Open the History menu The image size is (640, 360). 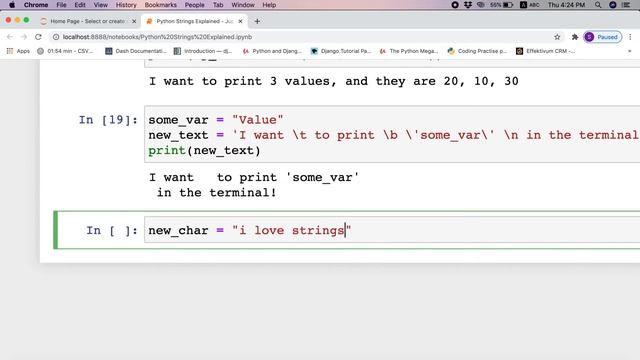tap(126, 5)
